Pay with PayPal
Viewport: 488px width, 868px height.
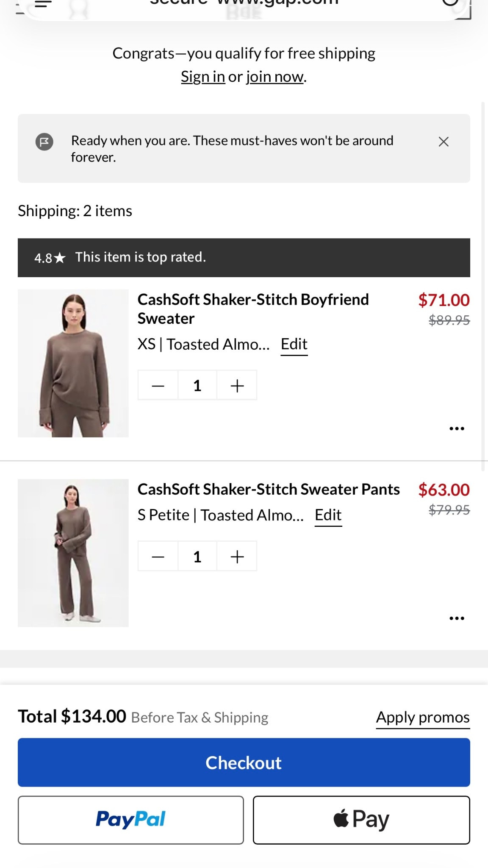click(130, 820)
